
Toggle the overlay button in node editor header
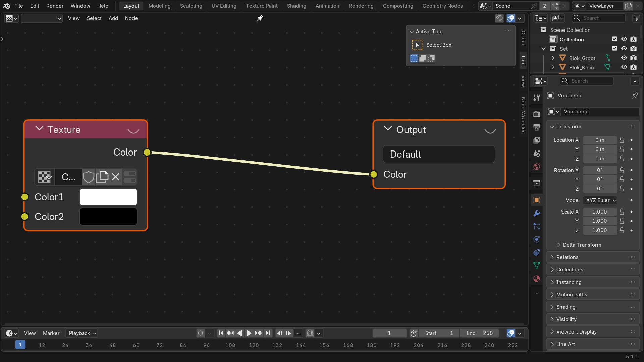tap(511, 18)
